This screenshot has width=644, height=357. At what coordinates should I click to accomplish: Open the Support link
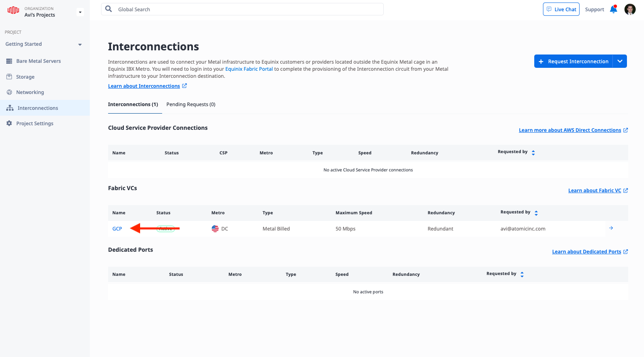coord(595,10)
